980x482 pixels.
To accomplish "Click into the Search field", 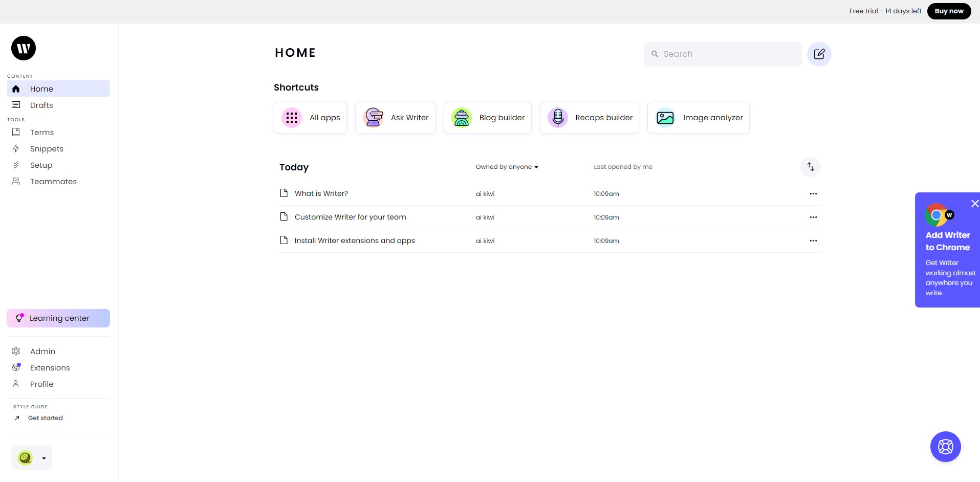I will (x=723, y=54).
